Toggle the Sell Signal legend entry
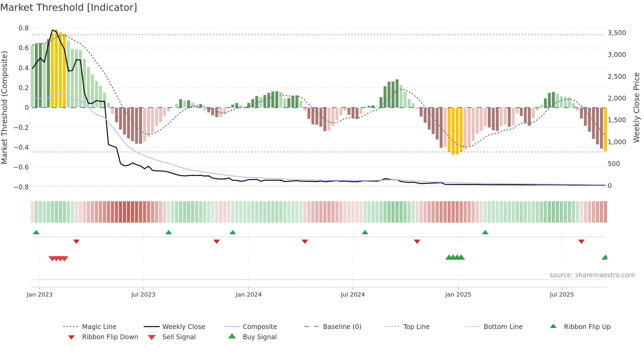Image resolution: width=644 pixels, height=362 pixels. click(x=172, y=337)
